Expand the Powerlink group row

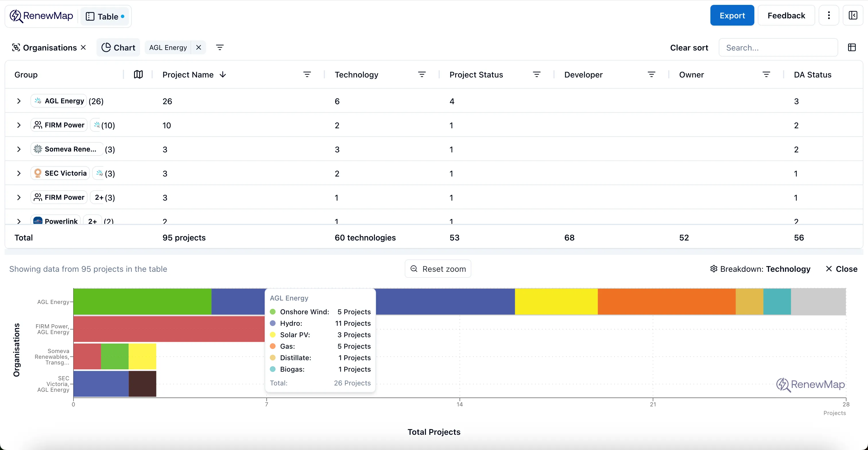click(x=19, y=221)
